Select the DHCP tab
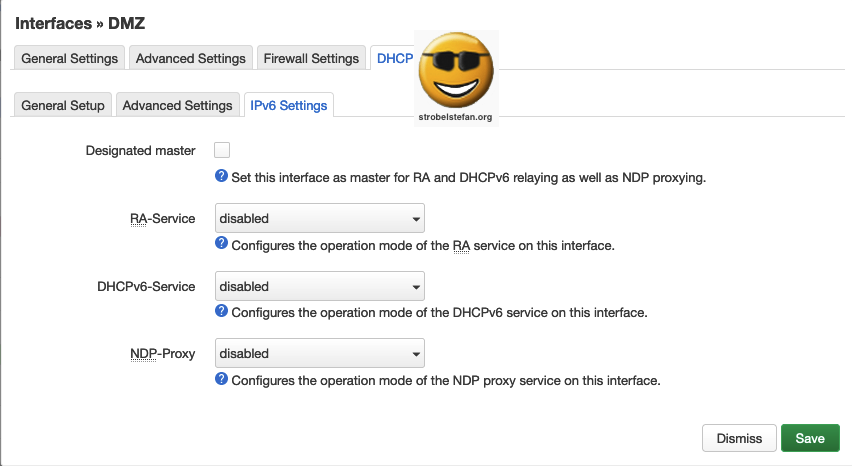Viewport: 852px width, 466px height. tap(394, 58)
